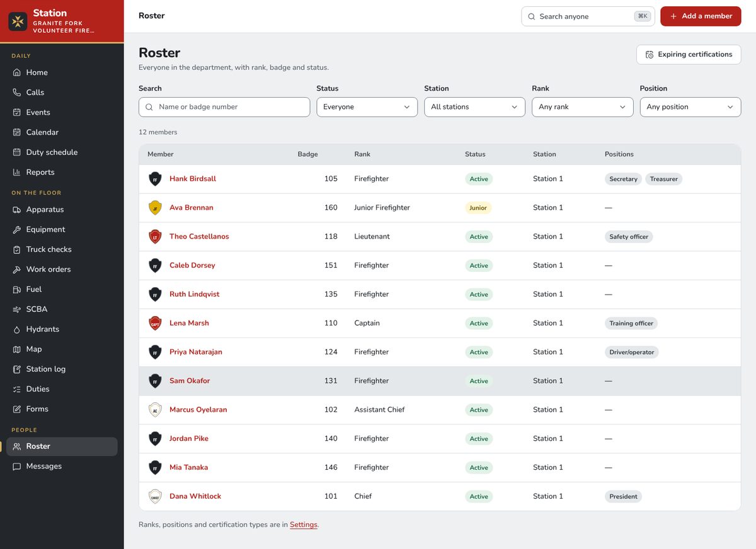Click the Training officer tag for Lena Marsh
The image size is (756, 549).
pyautogui.click(x=631, y=323)
